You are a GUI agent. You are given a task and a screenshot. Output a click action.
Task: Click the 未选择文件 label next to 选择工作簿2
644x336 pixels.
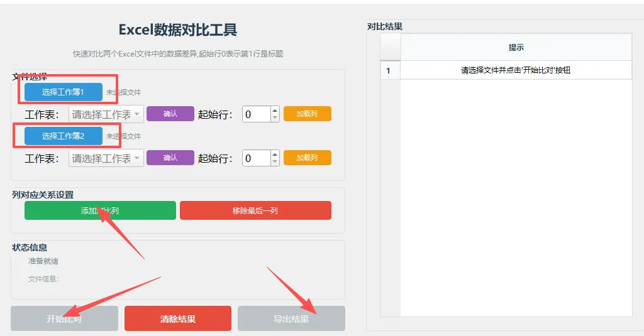click(x=124, y=136)
